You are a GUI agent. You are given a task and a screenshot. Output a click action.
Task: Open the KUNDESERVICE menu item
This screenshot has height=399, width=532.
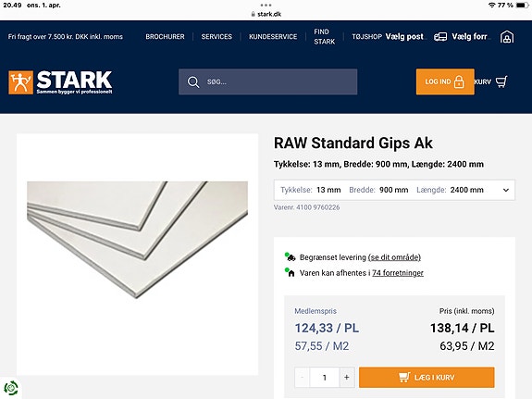[x=273, y=37]
